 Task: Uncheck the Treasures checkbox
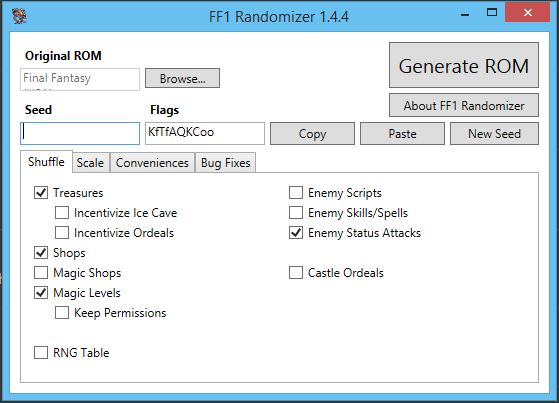click(x=41, y=193)
